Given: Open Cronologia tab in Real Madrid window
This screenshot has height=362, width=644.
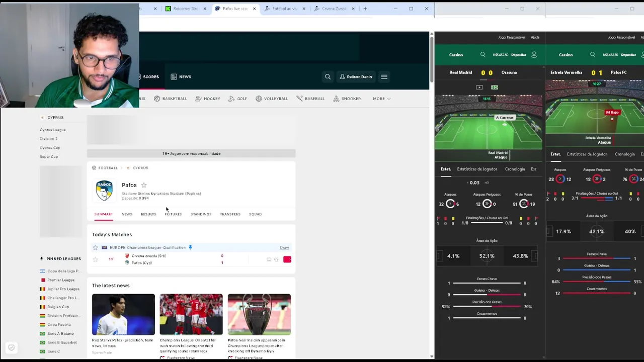Looking at the screenshot, I should [x=515, y=169].
